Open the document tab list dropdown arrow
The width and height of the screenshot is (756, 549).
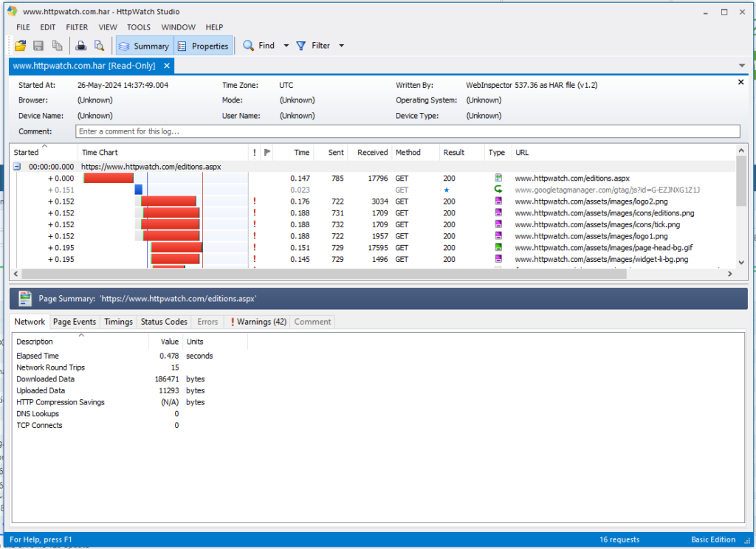[x=741, y=66]
